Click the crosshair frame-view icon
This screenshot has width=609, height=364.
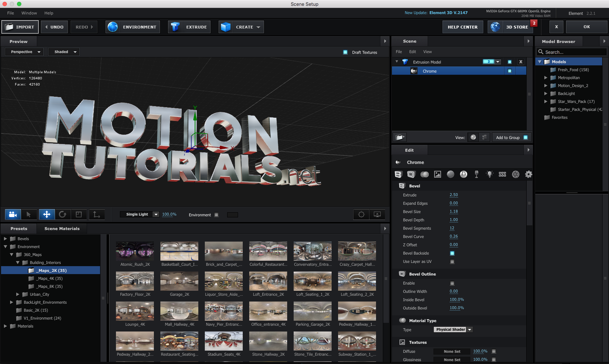(x=361, y=214)
